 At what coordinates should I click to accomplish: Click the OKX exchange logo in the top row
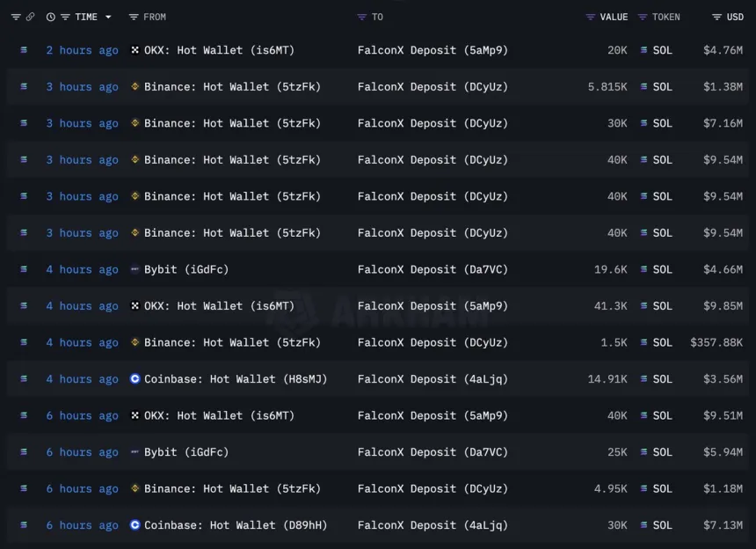[x=134, y=50]
